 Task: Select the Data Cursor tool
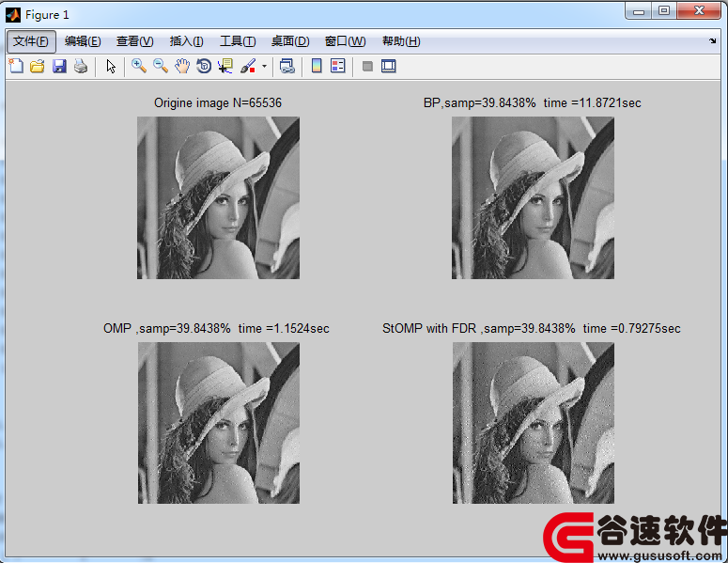(225, 66)
